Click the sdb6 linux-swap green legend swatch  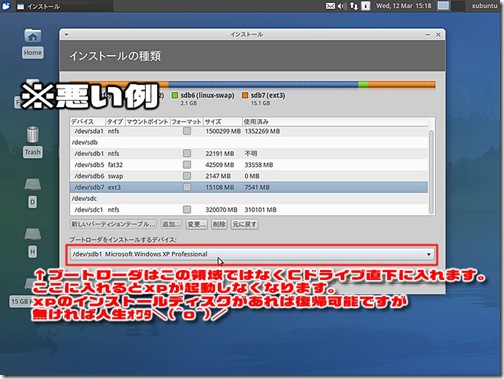pos(175,95)
